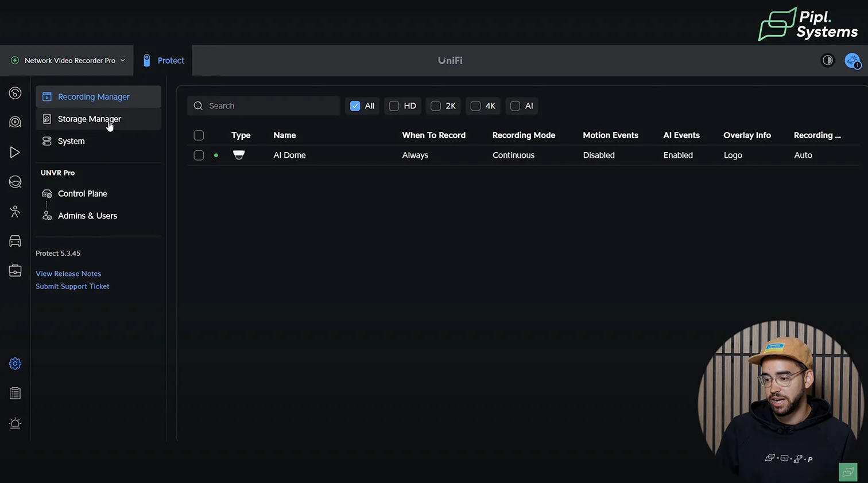The width and height of the screenshot is (868, 483).
Task: Click the Protect 5.3.45 version text
Action: click(58, 253)
